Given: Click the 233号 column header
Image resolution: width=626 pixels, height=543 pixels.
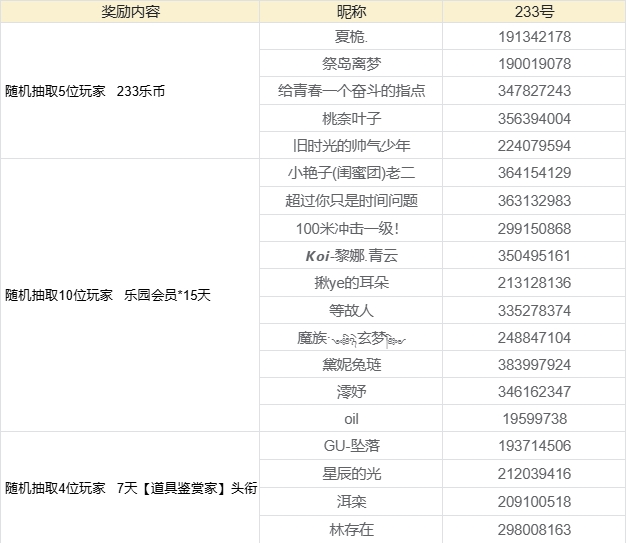Looking at the screenshot, I should (x=534, y=12).
